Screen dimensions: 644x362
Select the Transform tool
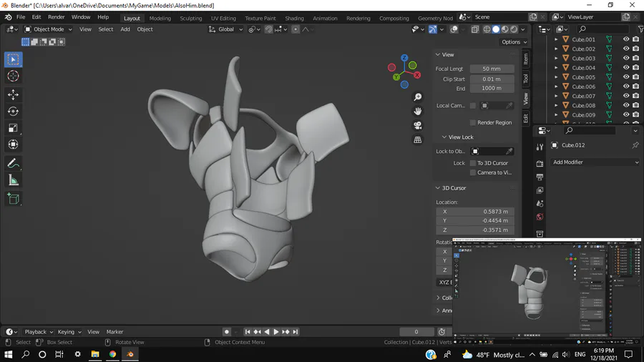click(13, 145)
